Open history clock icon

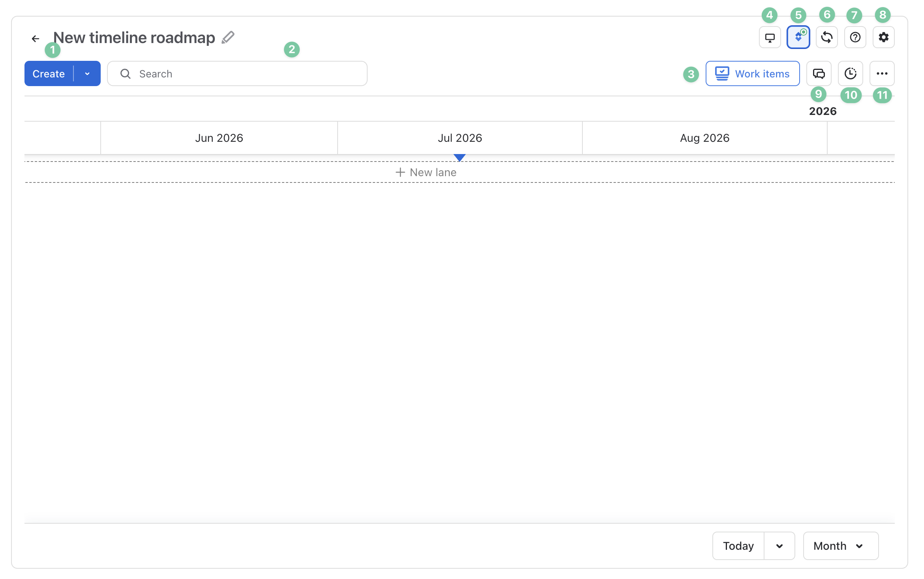pos(850,73)
